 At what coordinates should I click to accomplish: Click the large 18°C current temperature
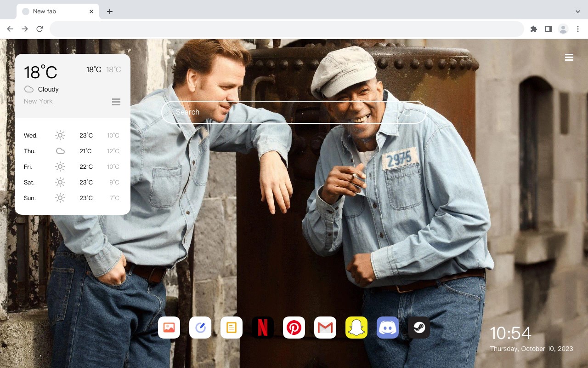[x=40, y=72]
